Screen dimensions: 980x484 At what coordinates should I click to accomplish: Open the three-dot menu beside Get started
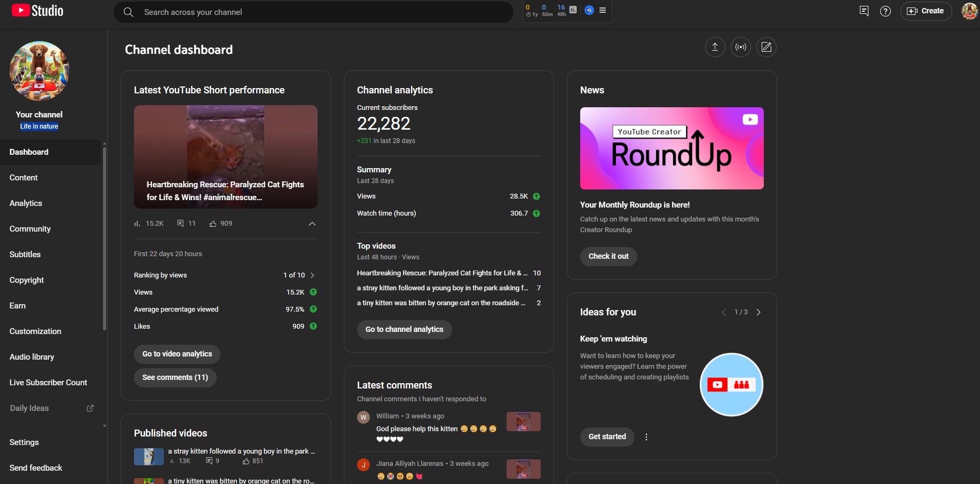pyautogui.click(x=646, y=437)
